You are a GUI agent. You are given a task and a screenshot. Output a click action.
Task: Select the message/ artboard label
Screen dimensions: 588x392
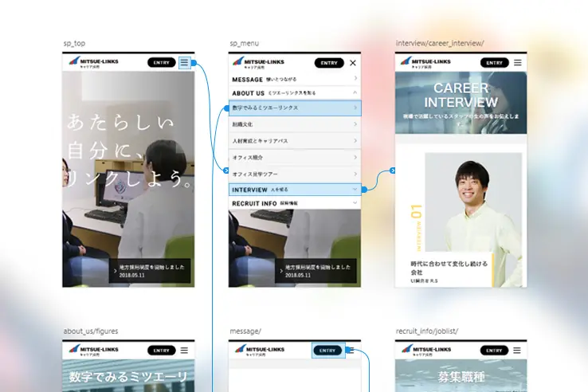coord(245,331)
